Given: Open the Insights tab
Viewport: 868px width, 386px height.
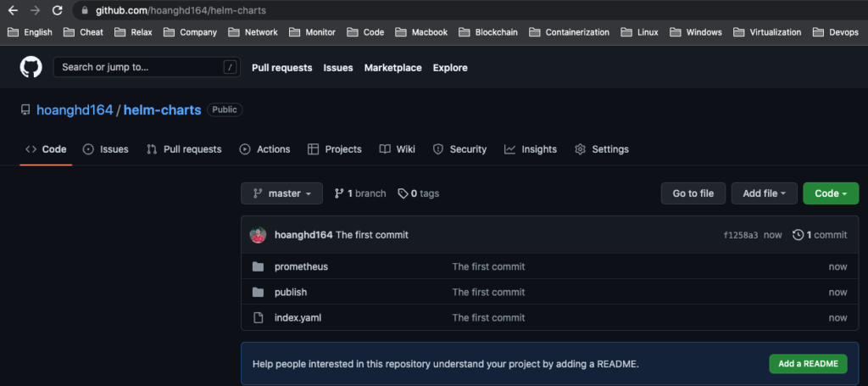Looking at the screenshot, I should tap(531, 149).
